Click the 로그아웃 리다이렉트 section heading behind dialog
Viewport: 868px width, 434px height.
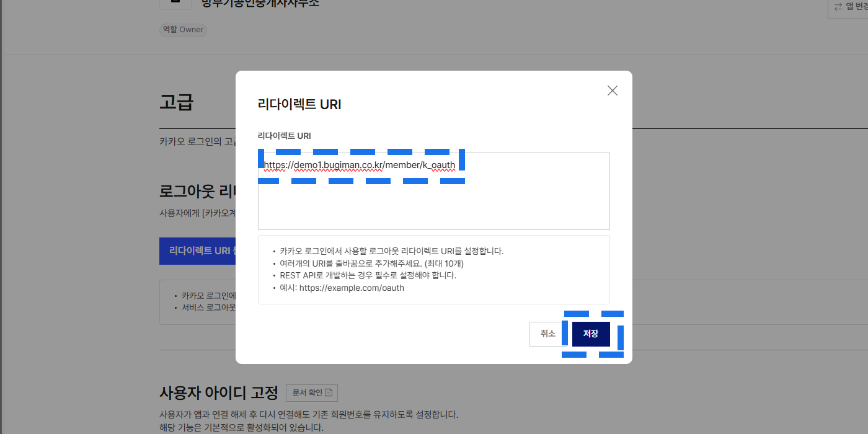click(x=195, y=191)
